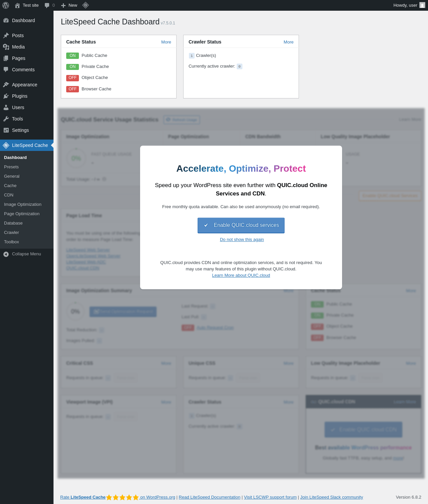
Task: Click the WordPress logo in admin bar
Action: [x=6, y=5]
